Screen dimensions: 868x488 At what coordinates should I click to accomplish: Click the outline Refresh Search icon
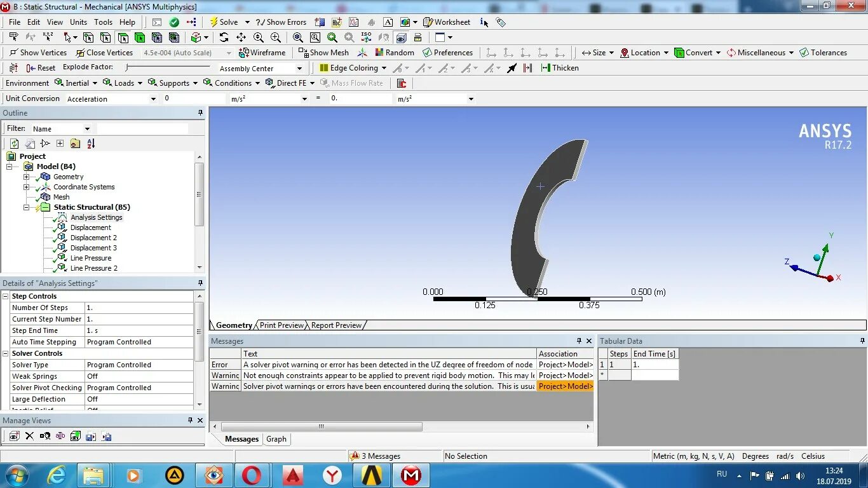(x=14, y=144)
